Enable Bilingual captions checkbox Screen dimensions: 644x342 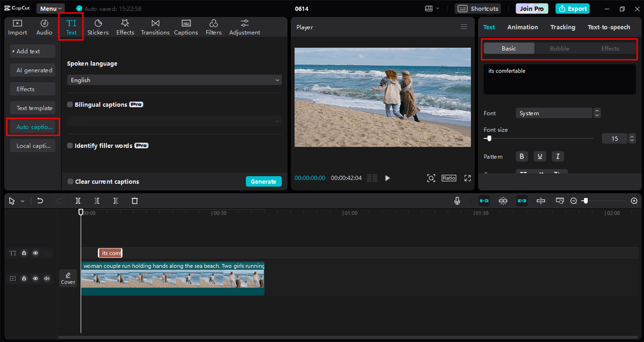pyautogui.click(x=70, y=105)
